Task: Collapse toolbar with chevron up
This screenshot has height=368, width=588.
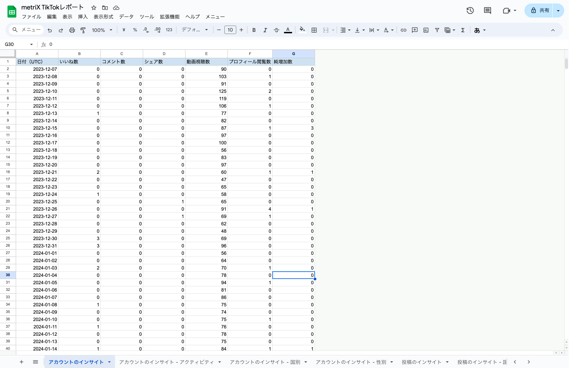Action: tap(553, 30)
